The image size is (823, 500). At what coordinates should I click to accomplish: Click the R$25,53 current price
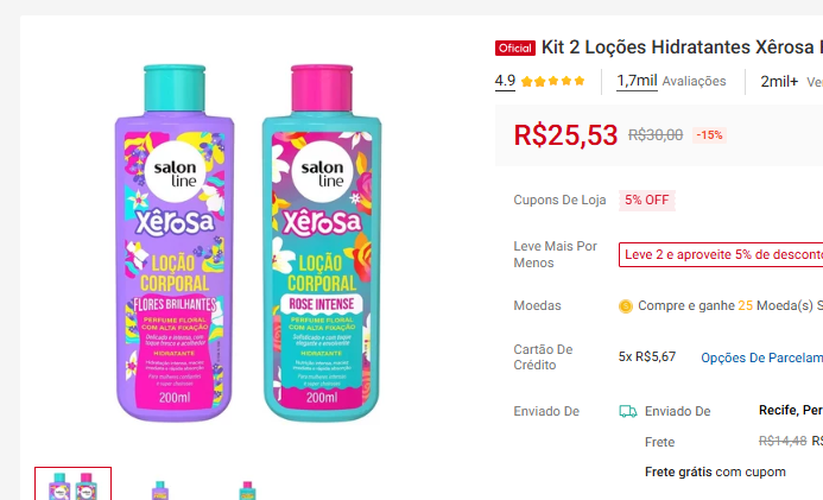(565, 135)
